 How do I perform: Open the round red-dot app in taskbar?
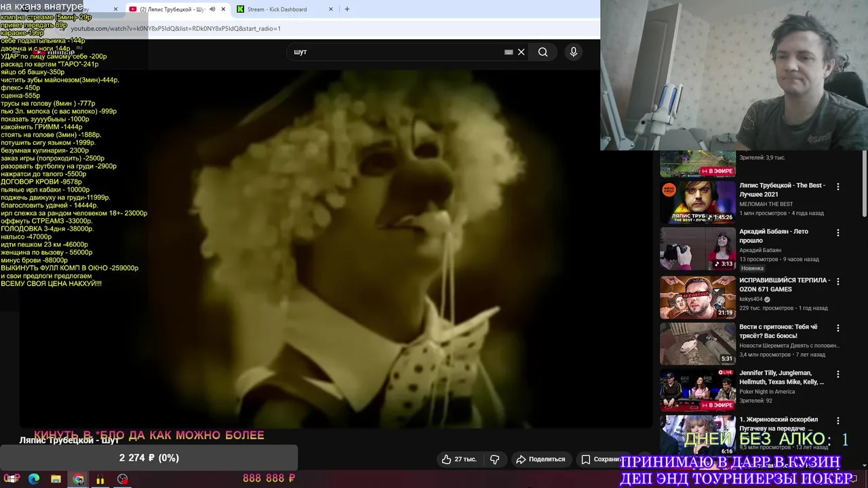click(122, 479)
